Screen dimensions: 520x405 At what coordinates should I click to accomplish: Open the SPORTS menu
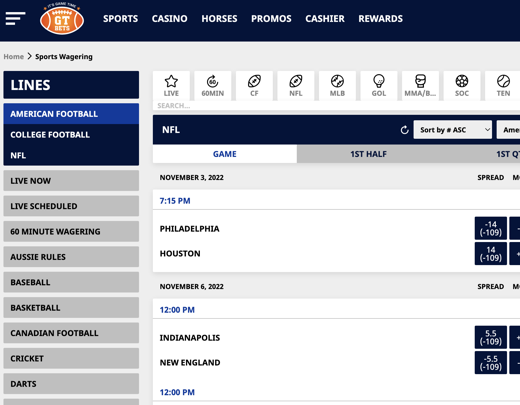click(120, 19)
